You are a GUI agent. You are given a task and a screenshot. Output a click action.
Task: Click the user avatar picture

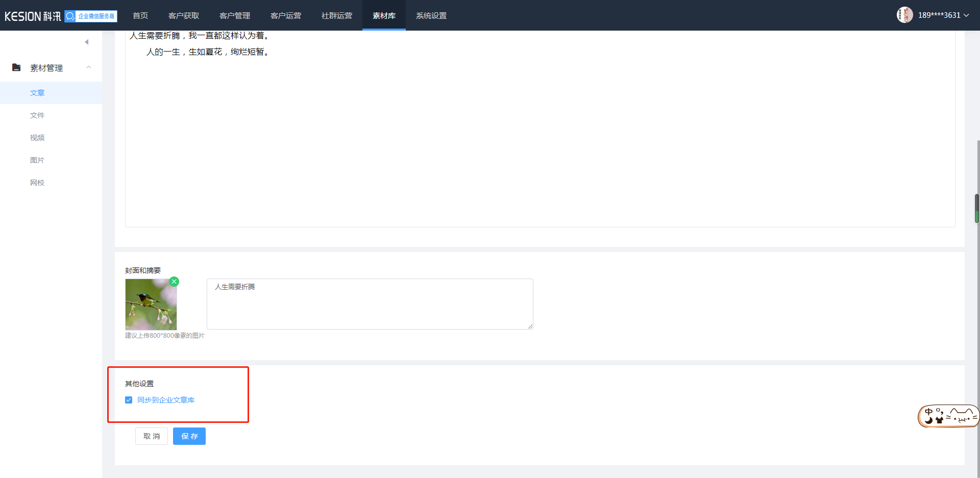pyautogui.click(x=904, y=15)
